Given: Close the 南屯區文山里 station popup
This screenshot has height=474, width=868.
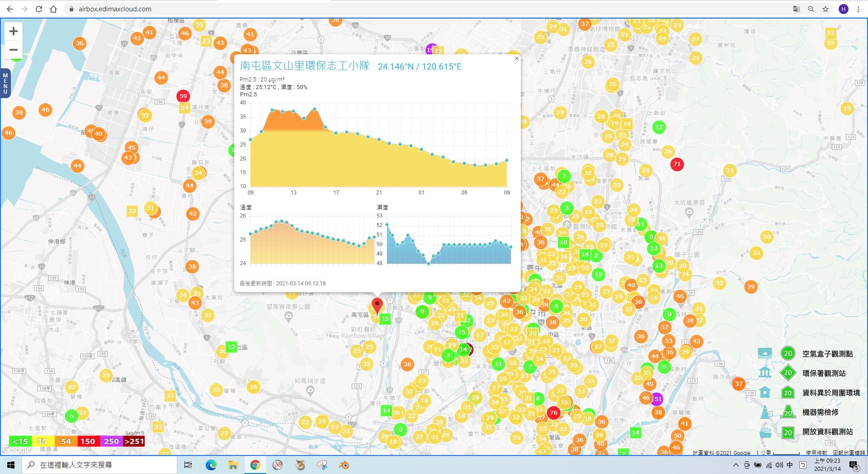Looking at the screenshot, I should [517, 58].
